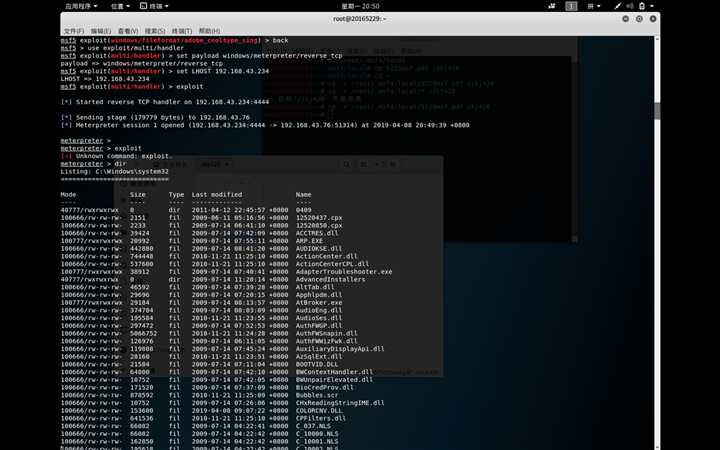Click the 12520437.cpx file name
This screenshot has width=720, height=450.
click(319, 218)
